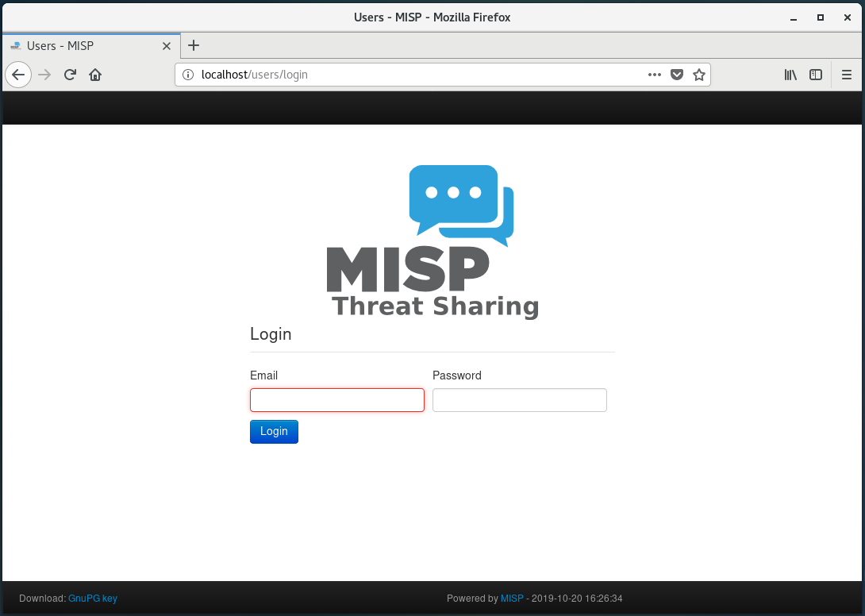Click the footer timestamp 2019-10-20 16:26:34
This screenshot has width=865, height=616.
[x=577, y=599]
